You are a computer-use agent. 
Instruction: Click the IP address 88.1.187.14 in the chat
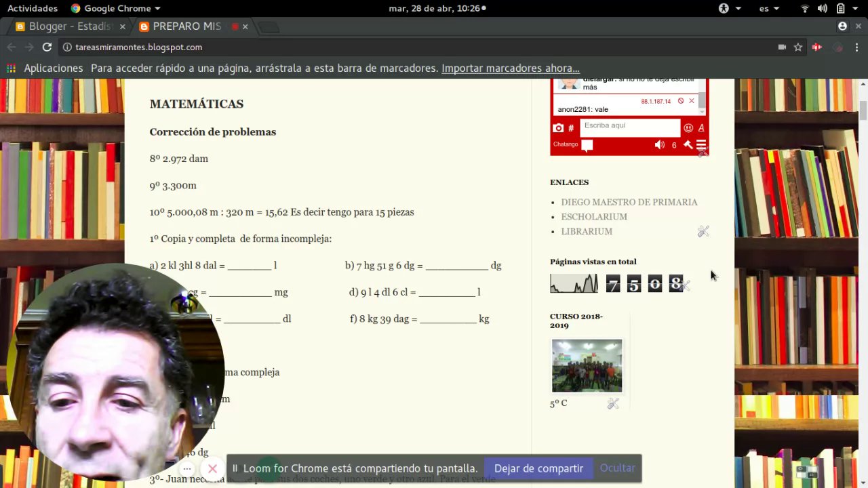pyautogui.click(x=656, y=102)
